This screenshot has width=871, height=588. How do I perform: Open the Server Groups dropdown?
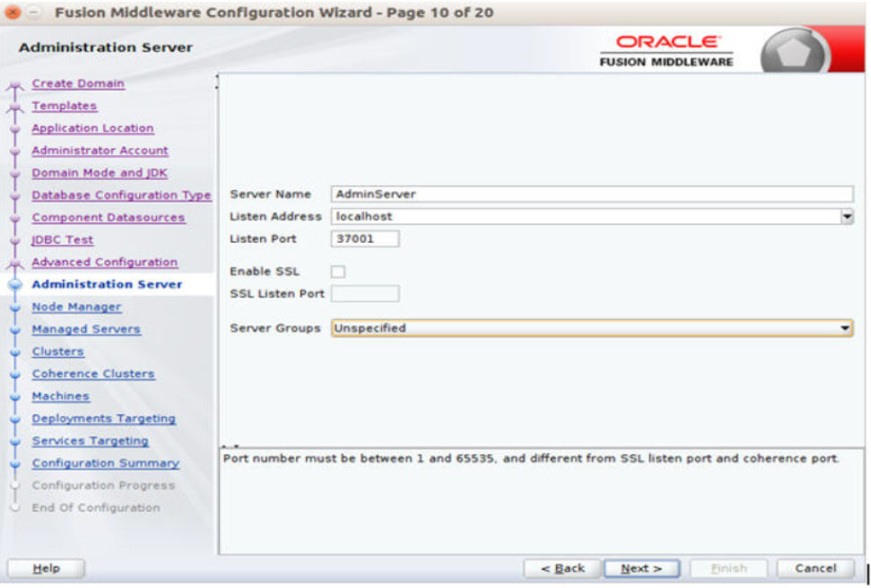pos(844,328)
